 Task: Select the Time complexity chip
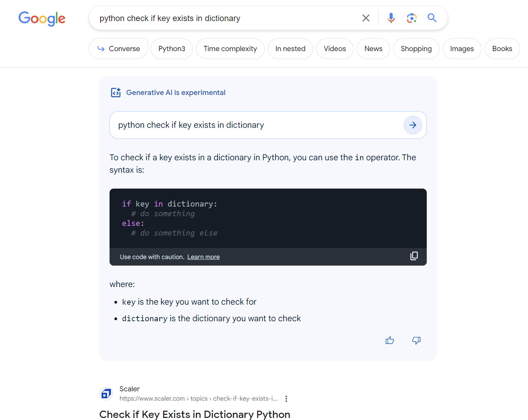coord(230,49)
